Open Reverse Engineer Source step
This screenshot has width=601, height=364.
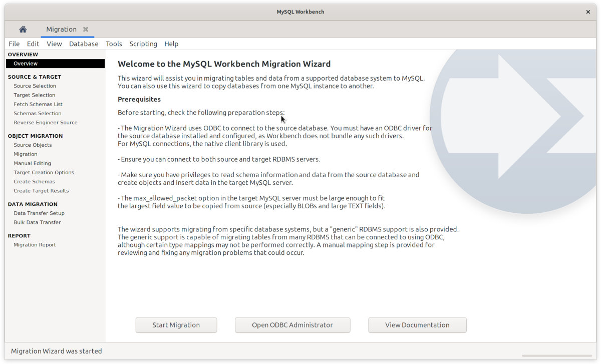46,123
